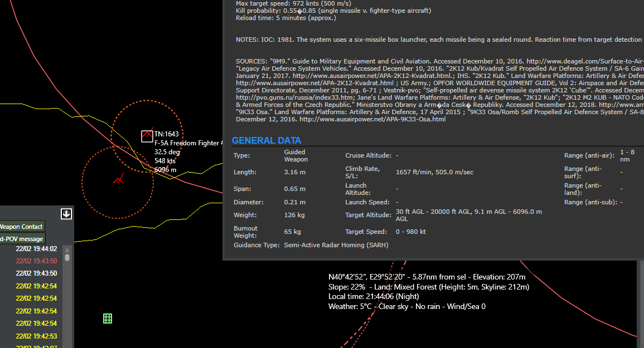Select the red log entry 22/02 19:43:50
The width and height of the screenshot is (644, 348).
(36, 261)
